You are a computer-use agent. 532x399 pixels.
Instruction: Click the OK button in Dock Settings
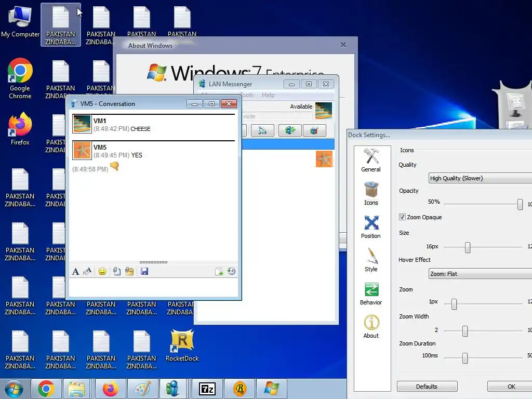[511, 387]
